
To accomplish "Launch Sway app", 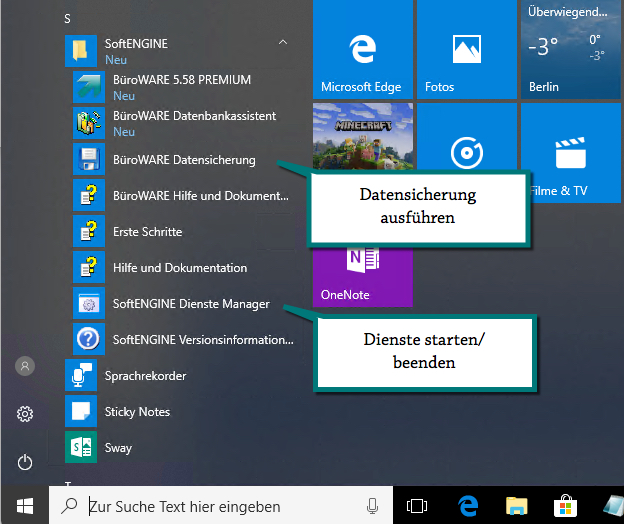I will pos(118,448).
